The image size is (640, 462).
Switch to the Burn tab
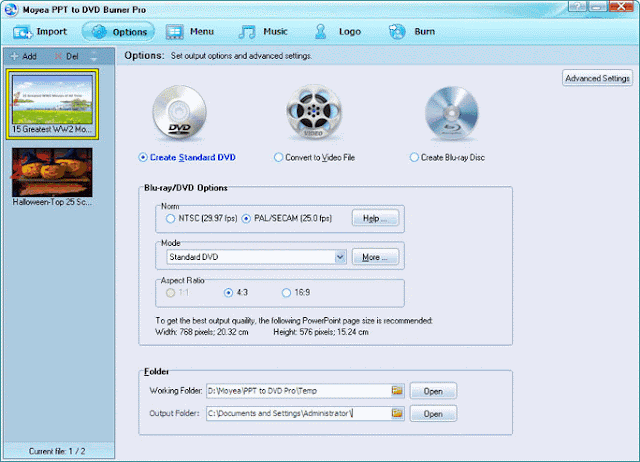412,31
